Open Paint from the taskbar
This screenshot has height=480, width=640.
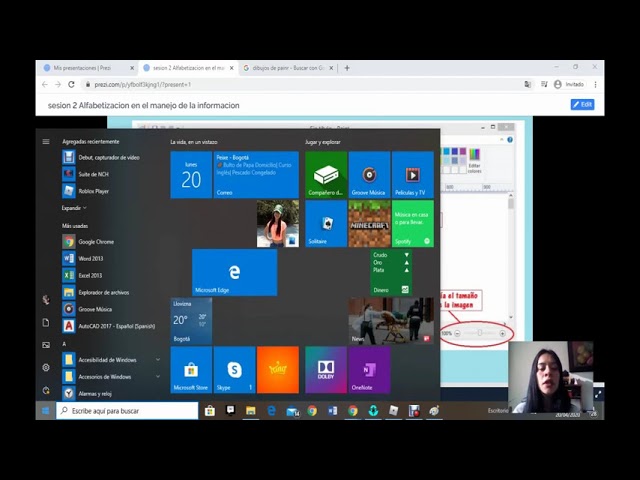point(434,411)
